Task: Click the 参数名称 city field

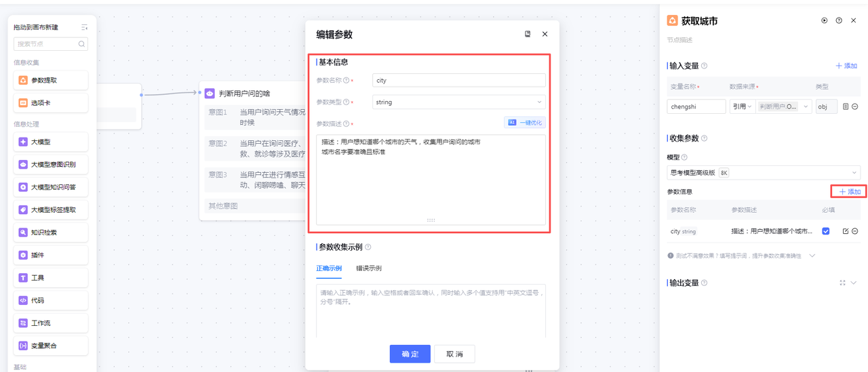Action: pyautogui.click(x=459, y=80)
